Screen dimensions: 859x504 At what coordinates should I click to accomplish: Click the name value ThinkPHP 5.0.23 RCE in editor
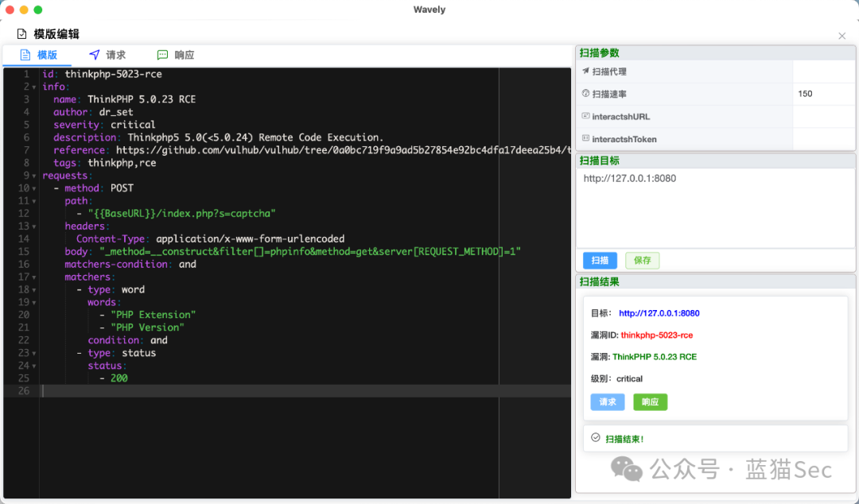pyautogui.click(x=142, y=99)
